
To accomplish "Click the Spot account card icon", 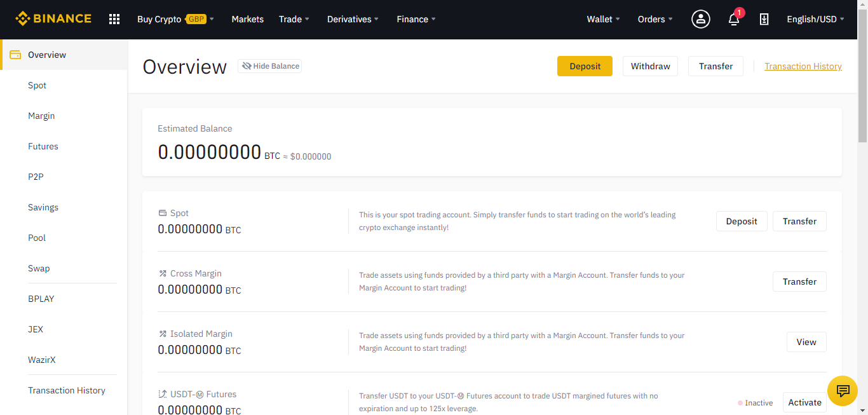I will (162, 214).
